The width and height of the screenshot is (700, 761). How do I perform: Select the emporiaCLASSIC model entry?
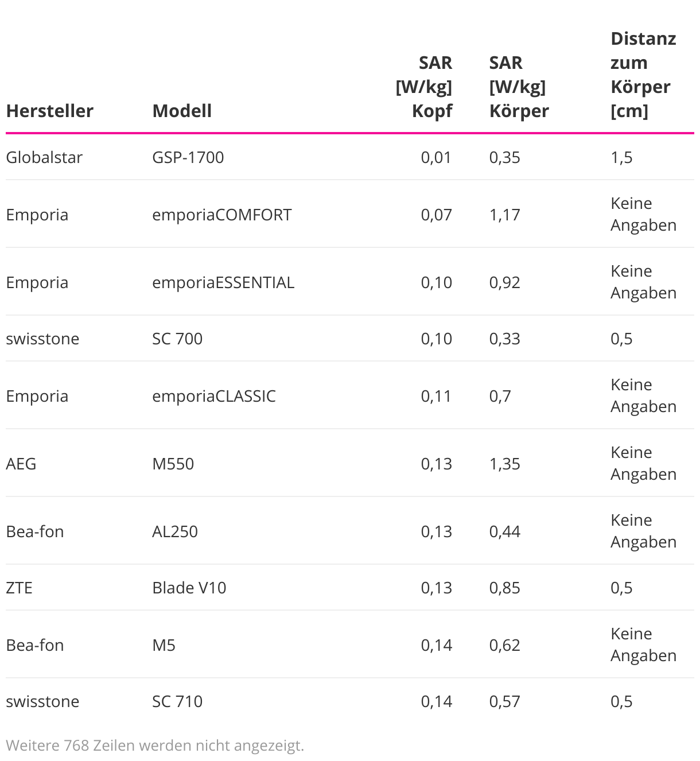pyautogui.click(x=213, y=396)
